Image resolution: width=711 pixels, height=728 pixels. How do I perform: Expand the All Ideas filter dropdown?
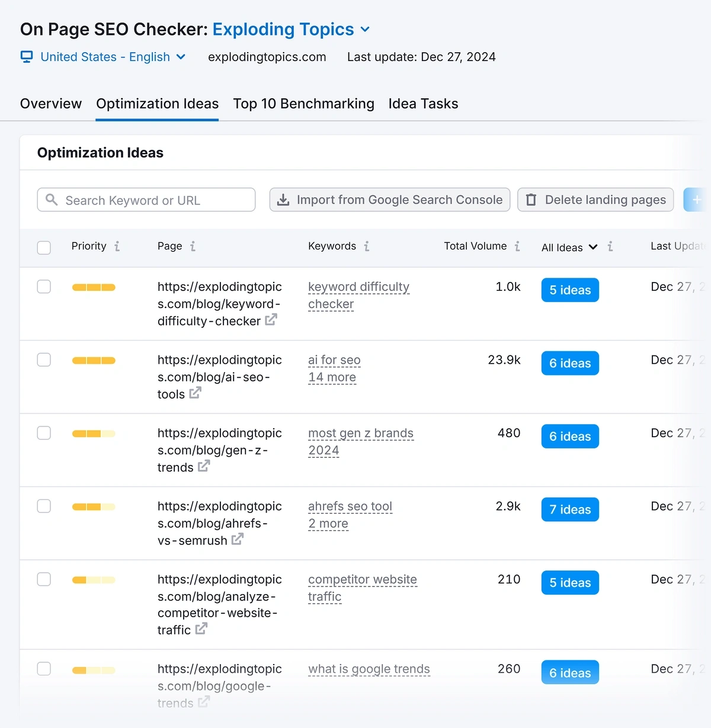pyautogui.click(x=569, y=248)
